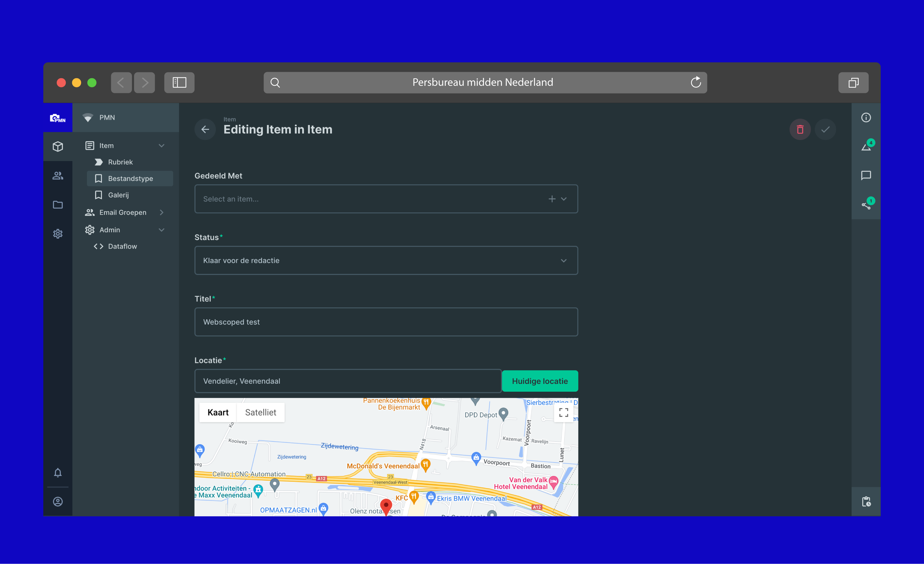
Task: Select the Kaart map view
Action: point(218,412)
